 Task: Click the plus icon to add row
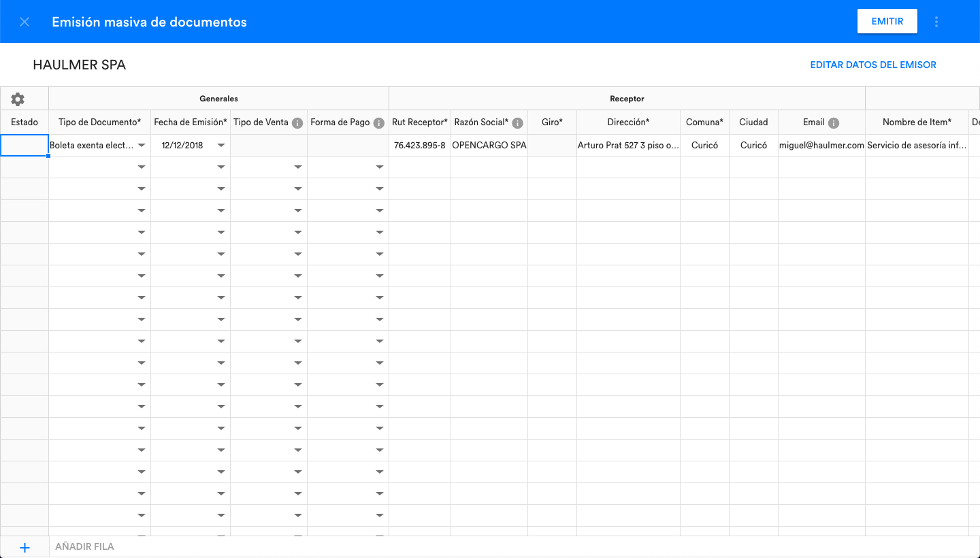point(24,547)
